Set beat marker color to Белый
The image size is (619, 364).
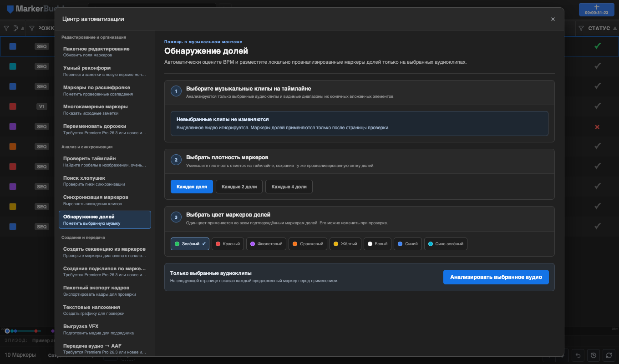coord(377,244)
